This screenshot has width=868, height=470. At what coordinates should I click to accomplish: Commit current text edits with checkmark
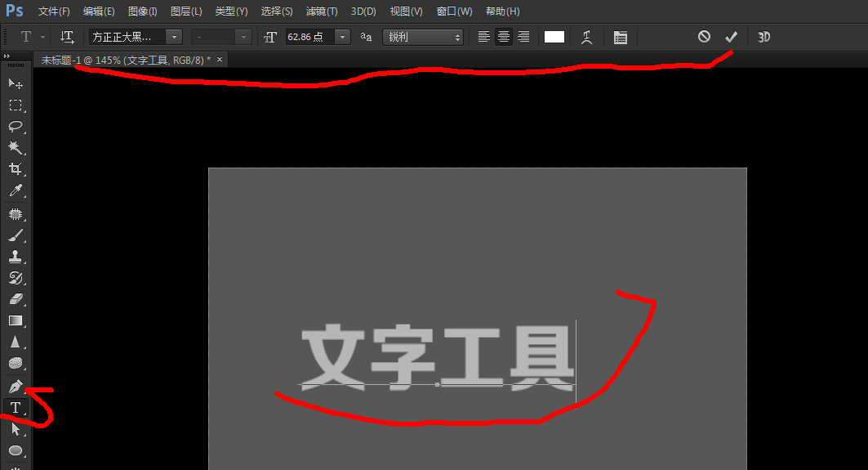[x=732, y=37]
